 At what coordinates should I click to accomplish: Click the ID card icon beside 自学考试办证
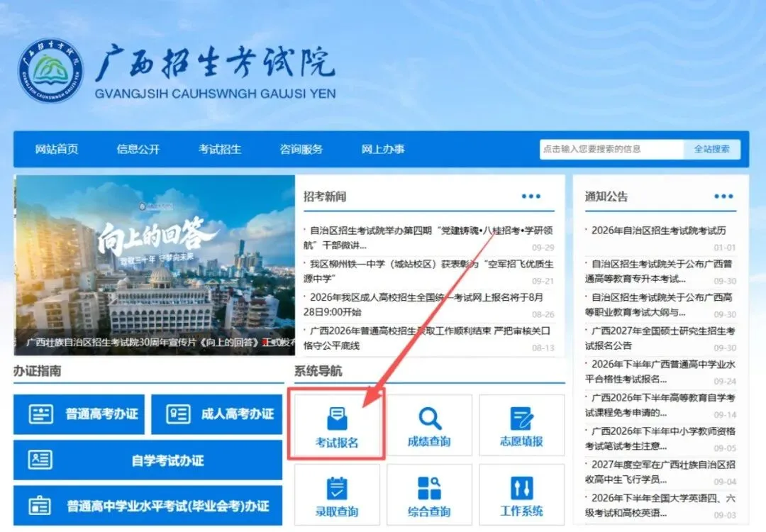coord(40,460)
